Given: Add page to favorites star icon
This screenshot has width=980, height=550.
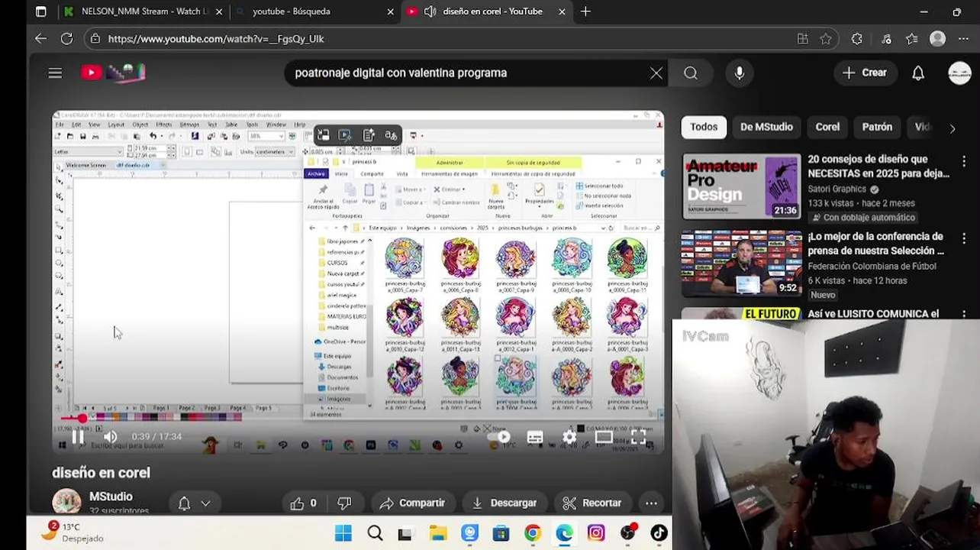Looking at the screenshot, I should (825, 39).
